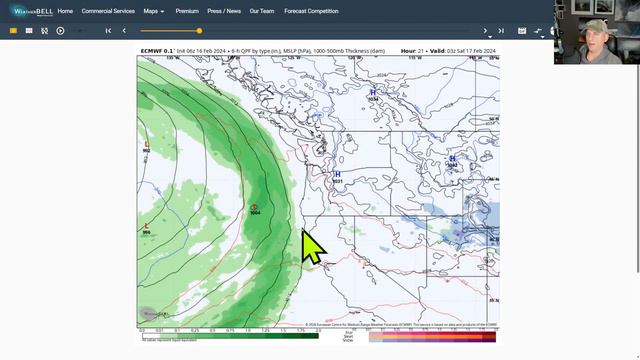Open Commercial Services page
Screen dimensions: 640x360
108,11
